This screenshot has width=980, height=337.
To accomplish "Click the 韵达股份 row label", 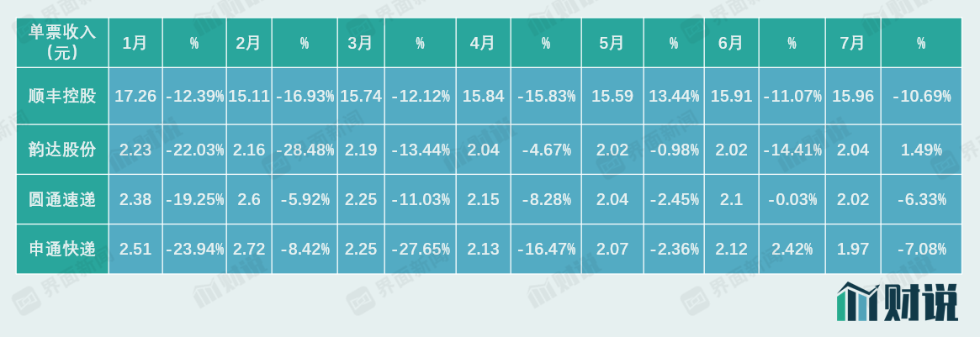I will point(62,150).
